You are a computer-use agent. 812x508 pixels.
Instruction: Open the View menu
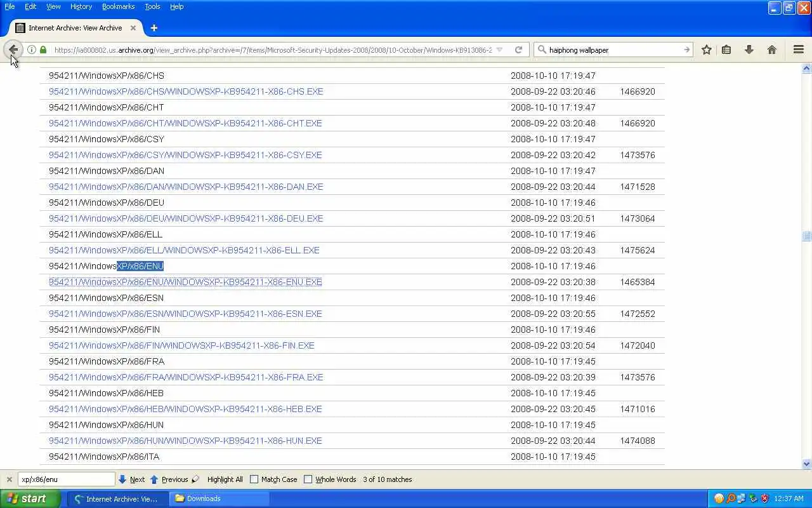53,6
